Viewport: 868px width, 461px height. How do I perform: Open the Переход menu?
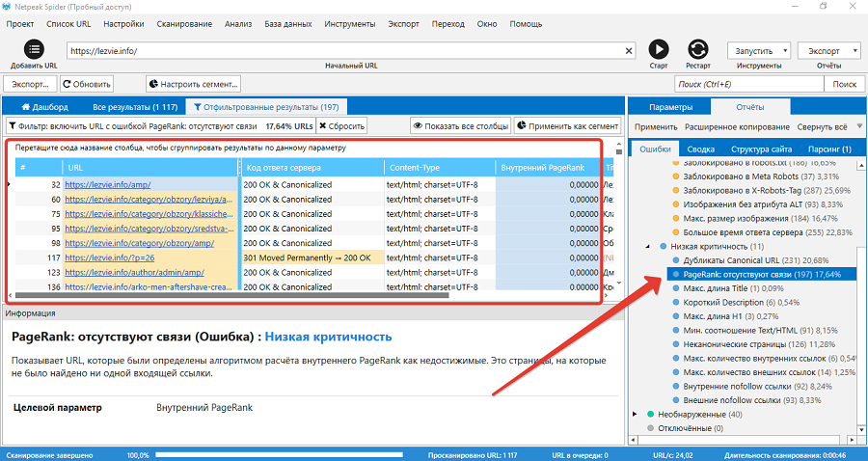tap(448, 24)
